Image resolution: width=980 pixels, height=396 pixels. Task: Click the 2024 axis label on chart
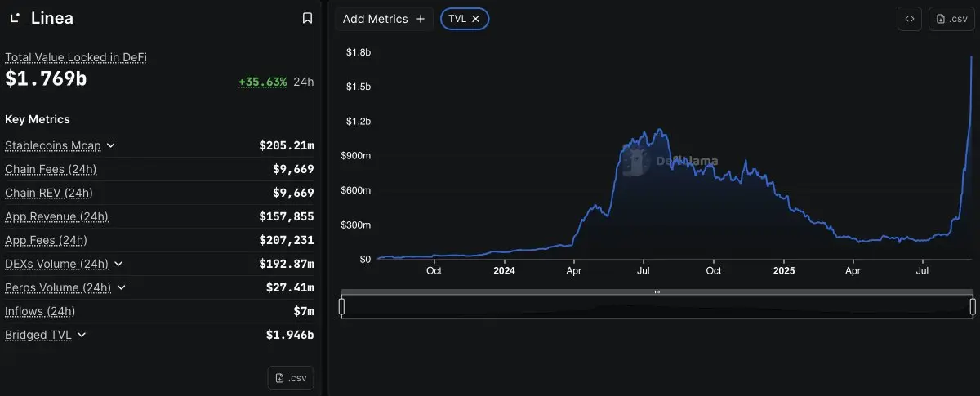[504, 270]
